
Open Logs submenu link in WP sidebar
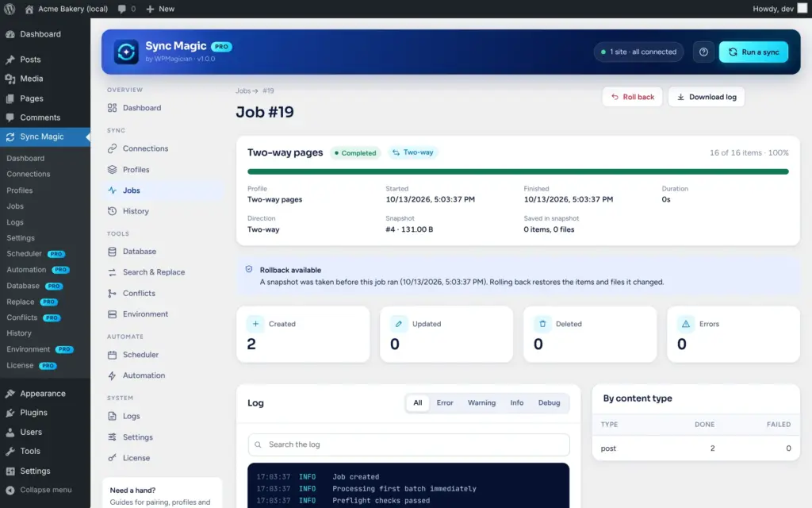click(x=15, y=222)
